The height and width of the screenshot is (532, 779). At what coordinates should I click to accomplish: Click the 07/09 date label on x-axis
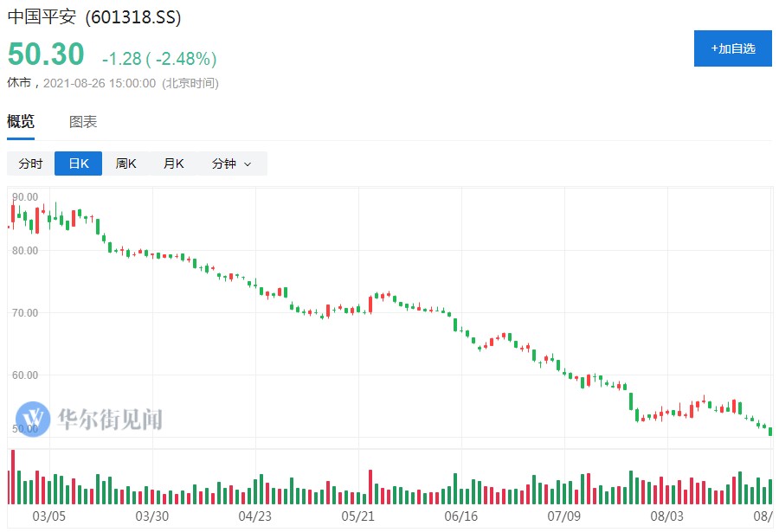tap(564, 516)
